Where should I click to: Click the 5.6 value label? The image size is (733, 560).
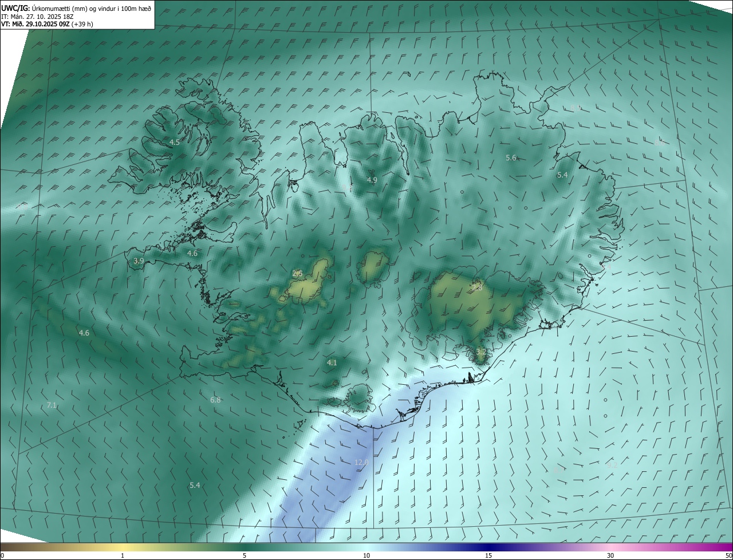(511, 157)
